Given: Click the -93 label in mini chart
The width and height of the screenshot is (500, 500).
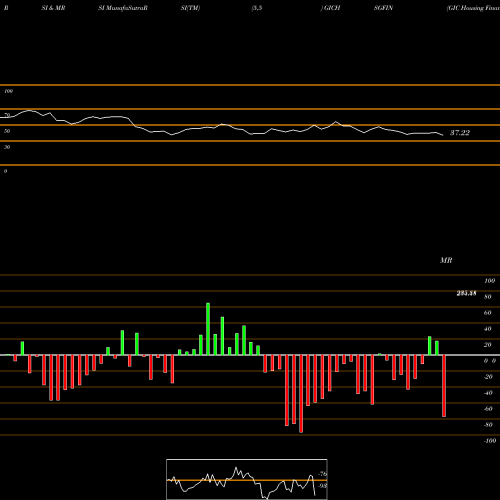Looking at the screenshot, I should coord(323,486).
